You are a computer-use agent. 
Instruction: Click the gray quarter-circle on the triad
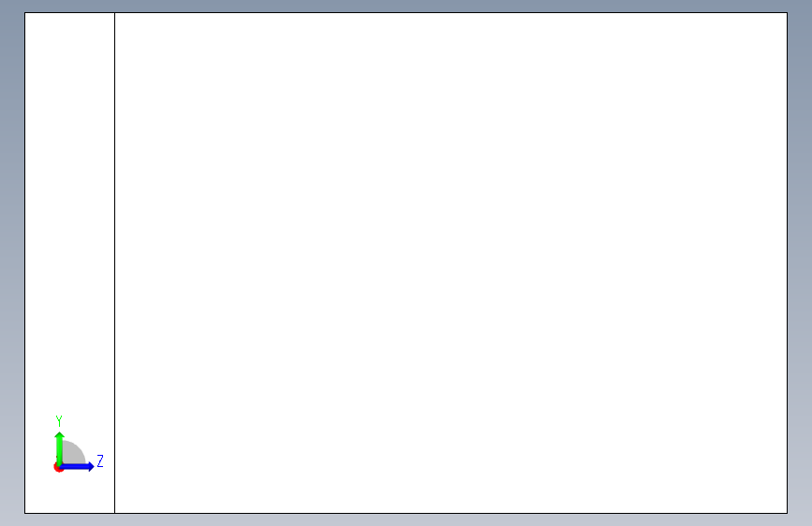(x=74, y=454)
